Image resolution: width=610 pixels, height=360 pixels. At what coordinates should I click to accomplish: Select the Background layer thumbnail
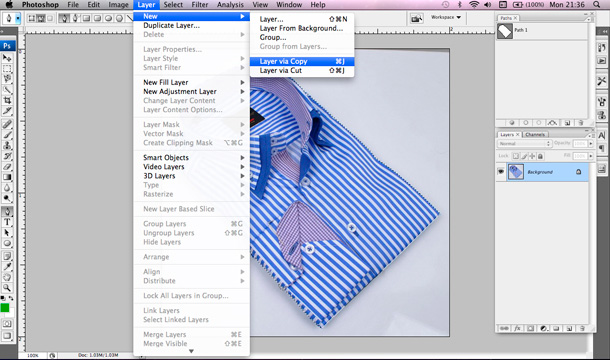[515, 172]
